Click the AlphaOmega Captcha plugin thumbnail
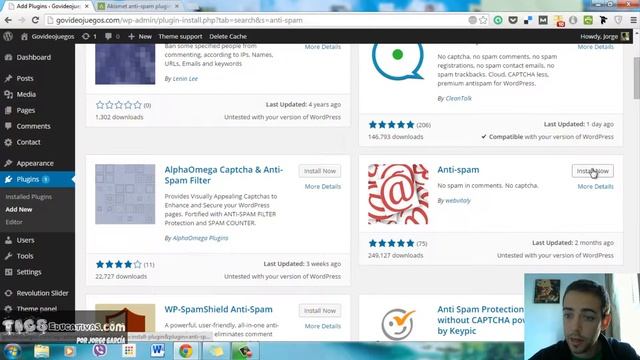Image resolution: width=640 pixels, height=360 pixels. point(125,194)
